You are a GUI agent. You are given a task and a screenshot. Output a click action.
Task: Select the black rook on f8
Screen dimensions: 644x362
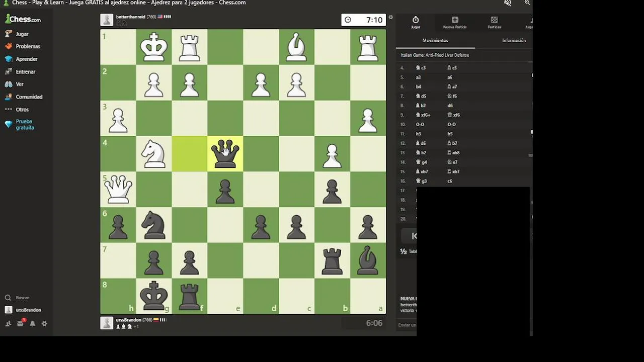tap(190, 296)
